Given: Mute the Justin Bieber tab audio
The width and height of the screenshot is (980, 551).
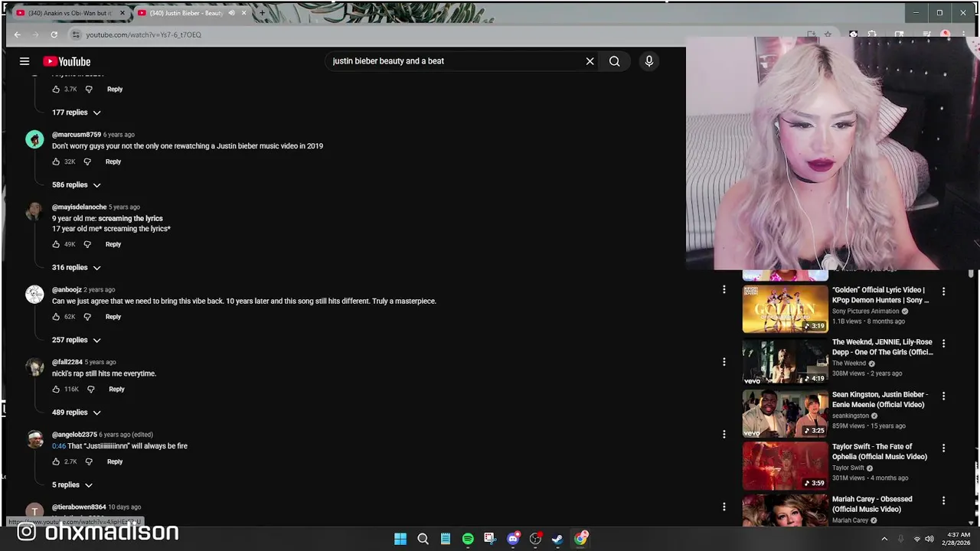Looking at the screenshot, I should tap(231, 13).
